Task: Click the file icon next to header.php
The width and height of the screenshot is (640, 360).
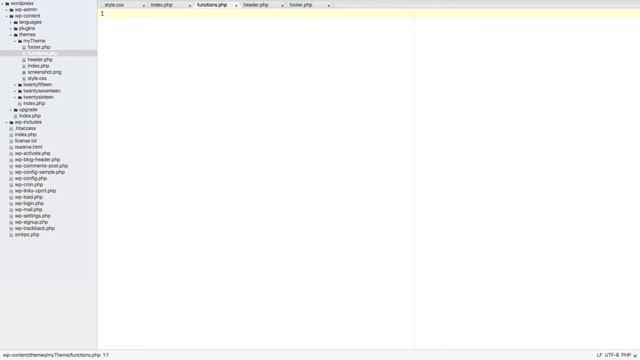Action: click(24, 60)
